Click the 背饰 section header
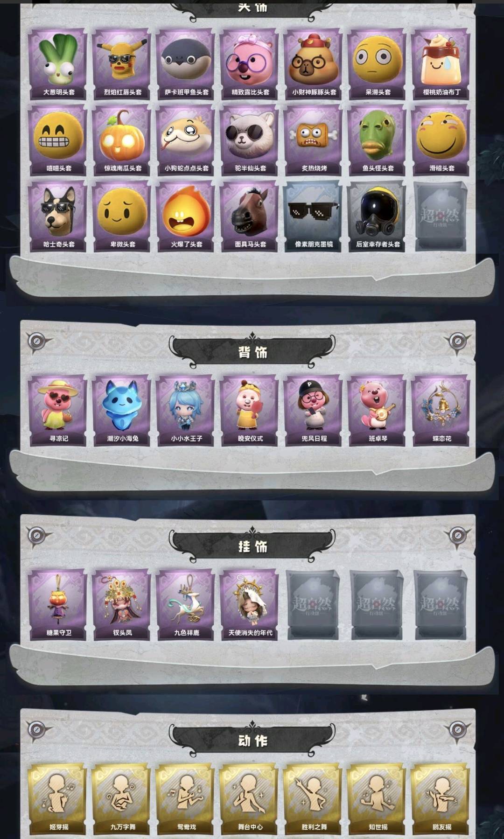 coord(252,351)
